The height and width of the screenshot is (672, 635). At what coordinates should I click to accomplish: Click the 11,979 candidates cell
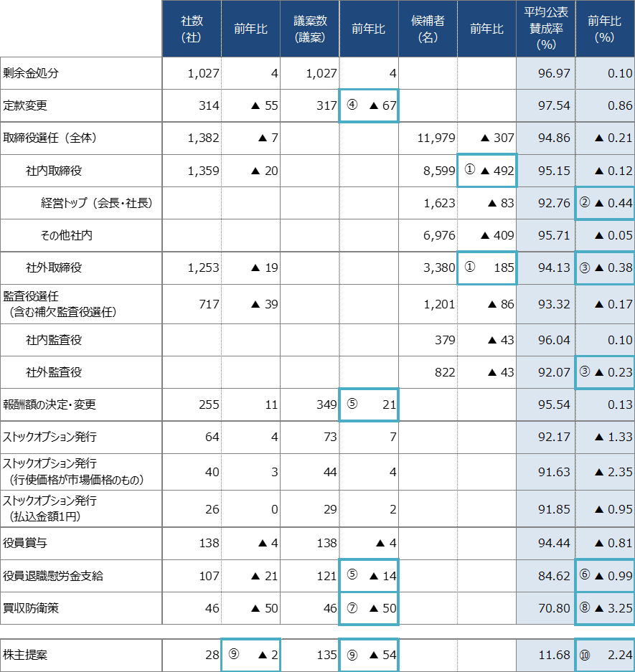coord(436,138)
